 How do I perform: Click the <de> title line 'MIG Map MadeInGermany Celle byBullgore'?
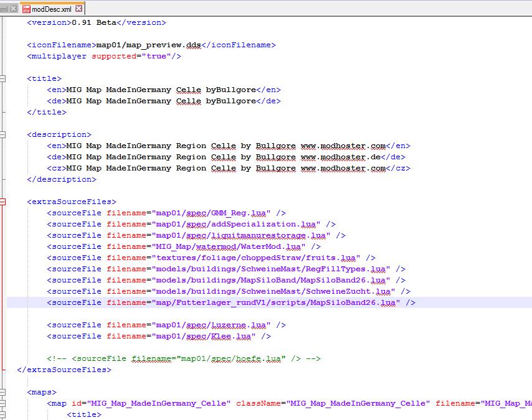coord(164,101)
